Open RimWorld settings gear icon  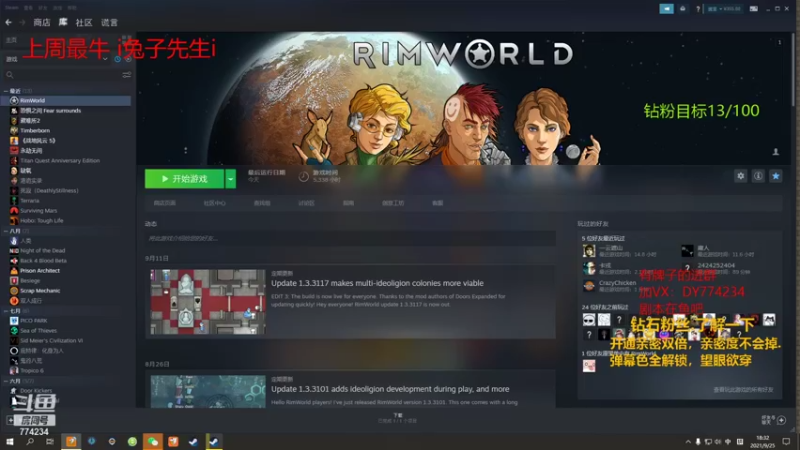click(x=740, y=176)
